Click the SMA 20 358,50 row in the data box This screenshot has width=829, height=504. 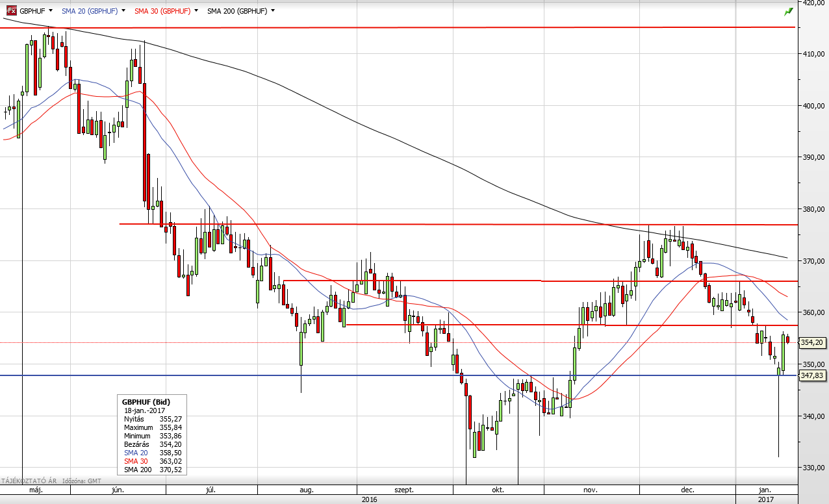152,453
